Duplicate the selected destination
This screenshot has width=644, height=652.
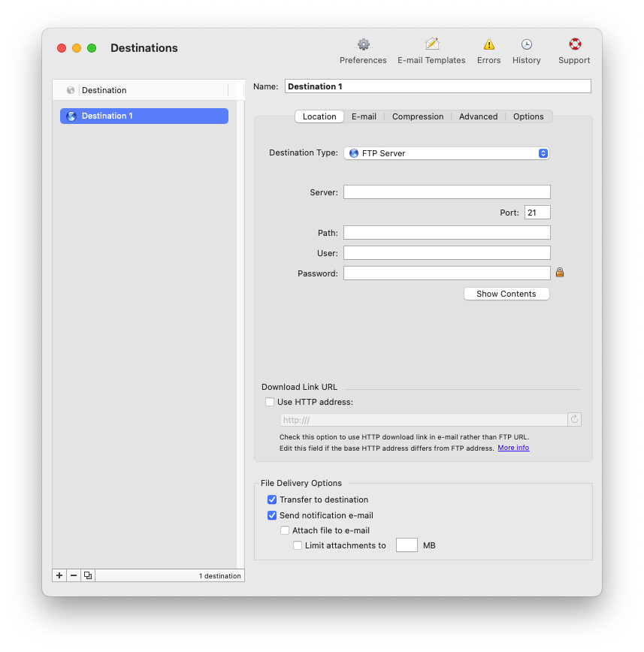click(x=88, y=575)
